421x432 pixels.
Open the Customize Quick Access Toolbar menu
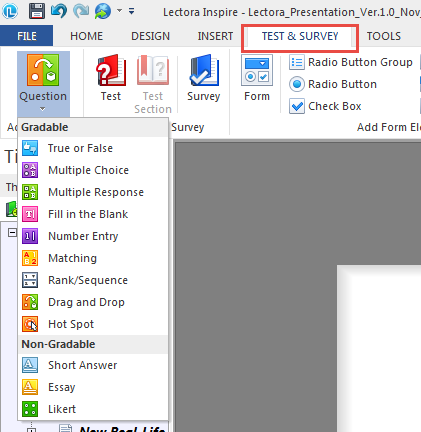pos(132,11)
